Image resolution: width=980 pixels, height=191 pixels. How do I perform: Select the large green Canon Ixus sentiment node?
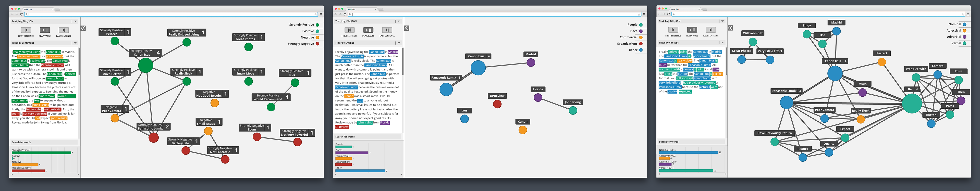click(145, 66)
